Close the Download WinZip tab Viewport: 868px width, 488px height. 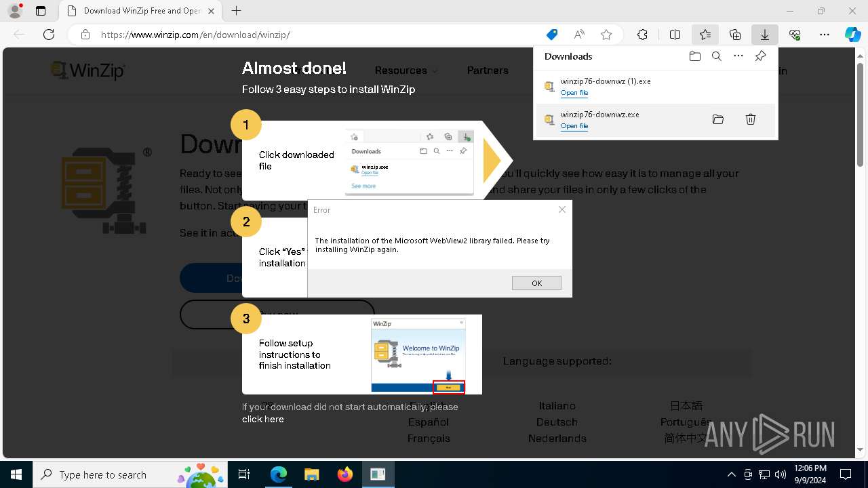[211, 11]
